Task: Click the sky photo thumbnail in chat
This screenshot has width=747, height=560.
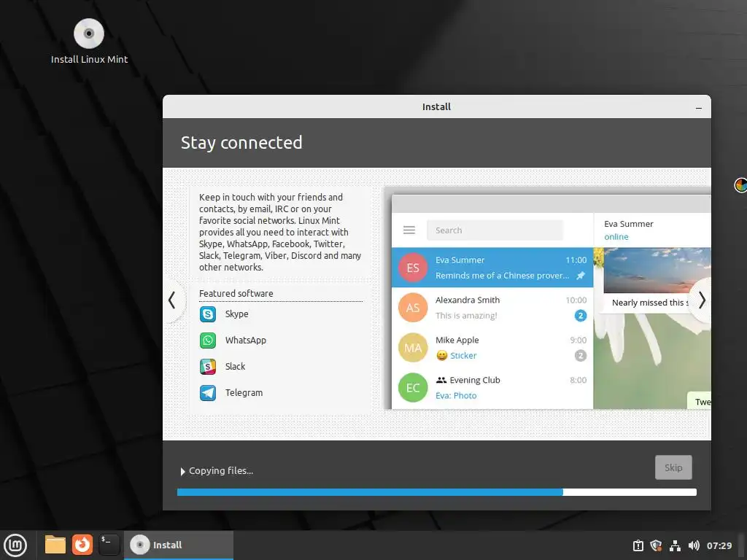Action: point(657,271)
